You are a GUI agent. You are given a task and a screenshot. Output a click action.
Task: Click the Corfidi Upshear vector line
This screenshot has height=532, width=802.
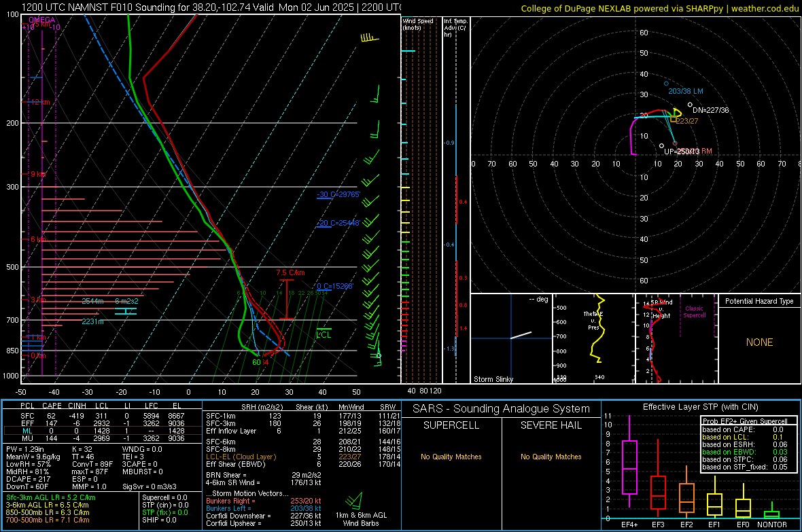pyautogui.click(x=264, y=523)
